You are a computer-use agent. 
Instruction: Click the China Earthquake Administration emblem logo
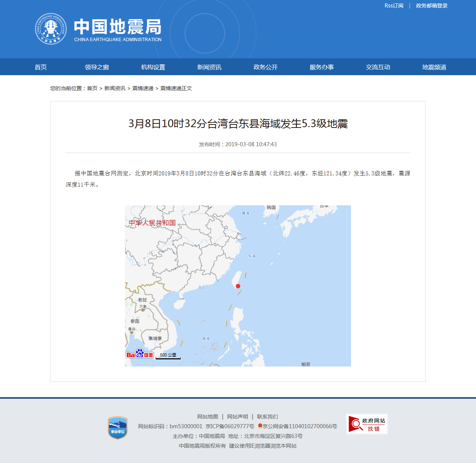51,29
